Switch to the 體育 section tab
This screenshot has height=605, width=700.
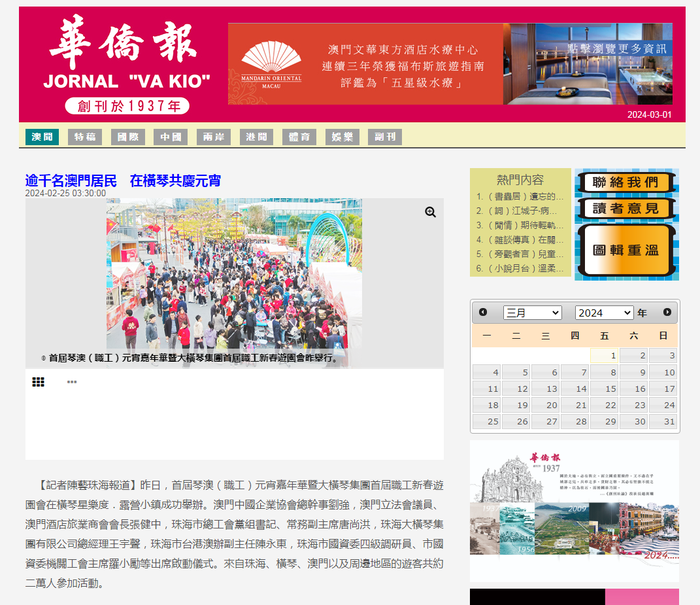tap(299, 137)
